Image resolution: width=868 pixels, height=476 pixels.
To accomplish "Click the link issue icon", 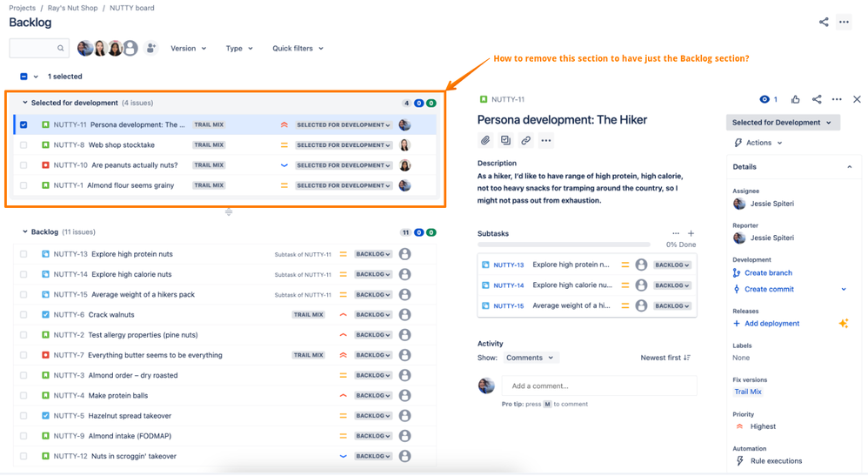I will click(526, 140).
